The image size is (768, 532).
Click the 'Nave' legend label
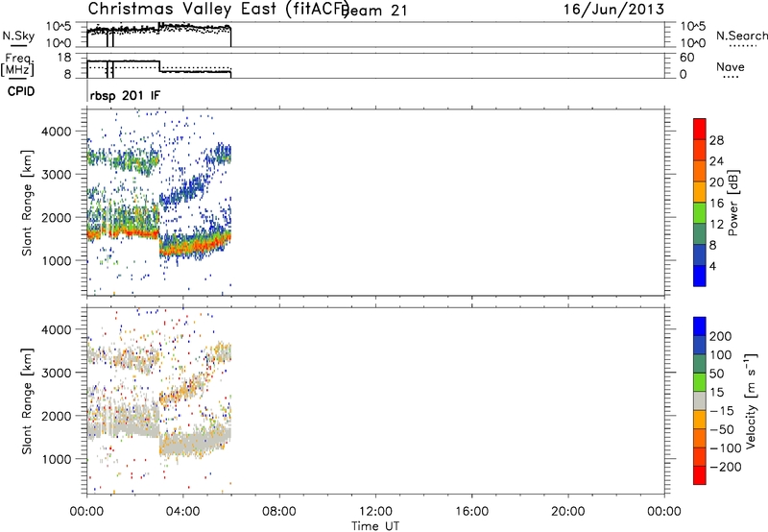(x=731, y=66)
